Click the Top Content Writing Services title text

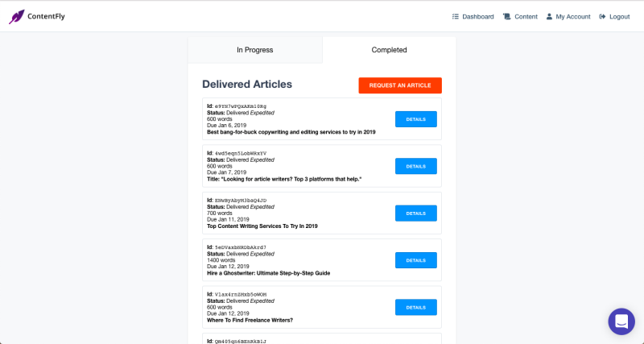[262, 226]
